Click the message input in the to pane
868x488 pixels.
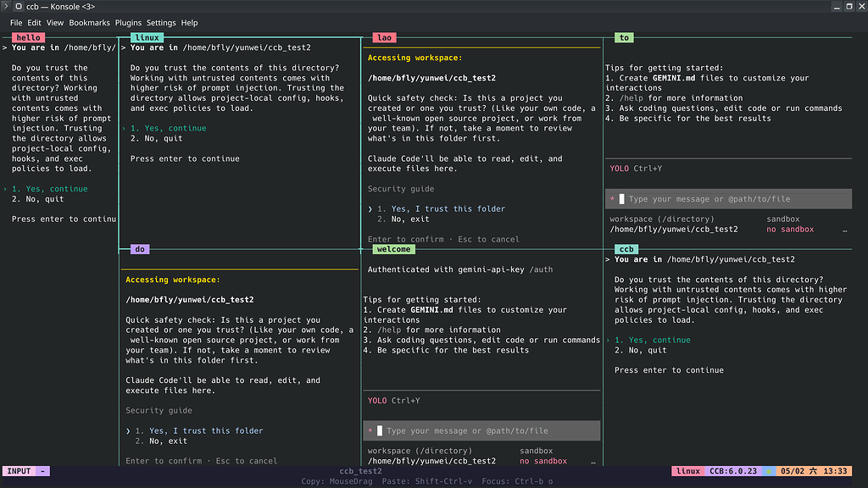(x=728, y=198)
